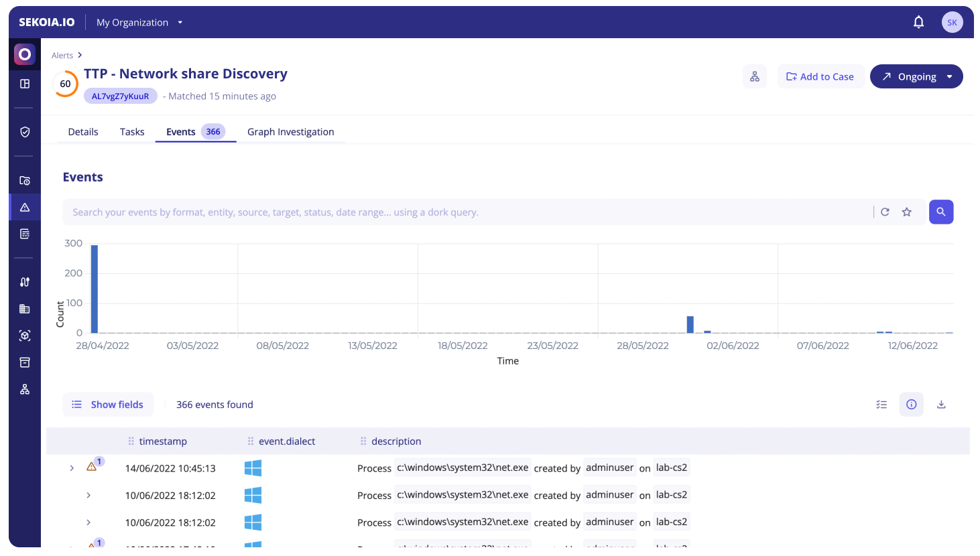Open the Ongoing status dropdown

coord(949,76)
